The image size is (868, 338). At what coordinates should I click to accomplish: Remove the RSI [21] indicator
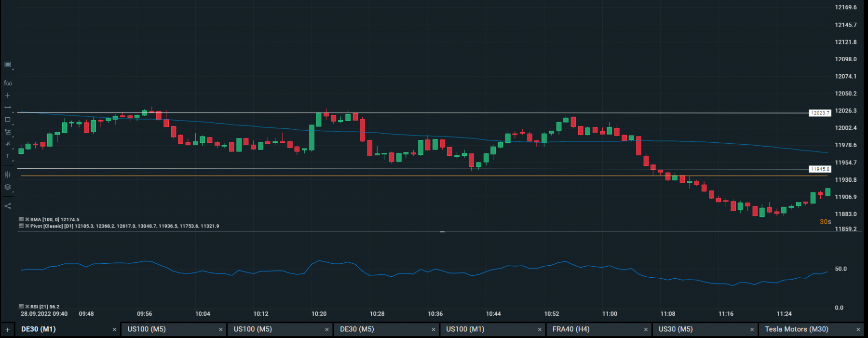(27, 307)
